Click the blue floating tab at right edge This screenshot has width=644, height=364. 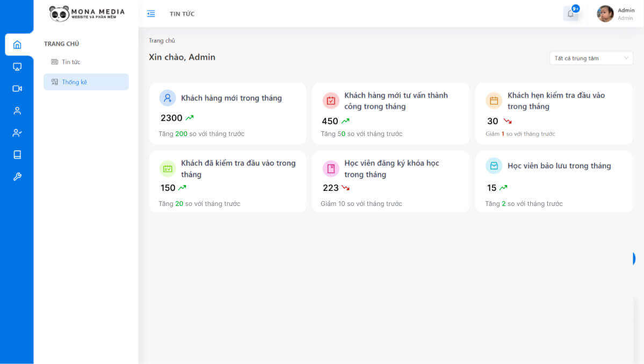[x=634, y=258]
